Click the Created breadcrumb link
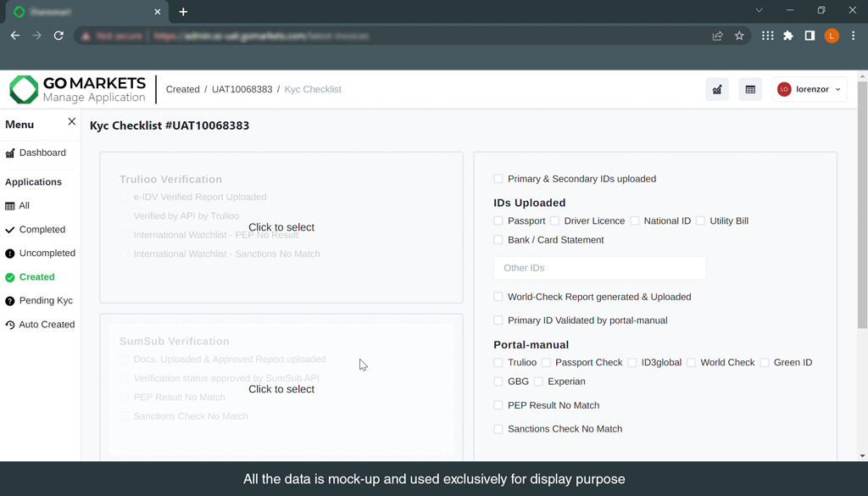The width and height of the screenshot is (868, 496). click(x=183, y=90)
